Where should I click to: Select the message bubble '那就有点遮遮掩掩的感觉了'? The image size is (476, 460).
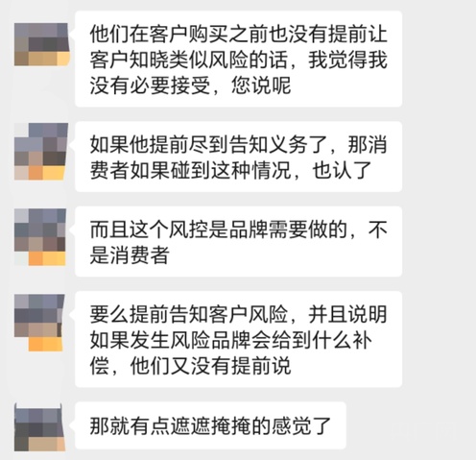point(210,425)
